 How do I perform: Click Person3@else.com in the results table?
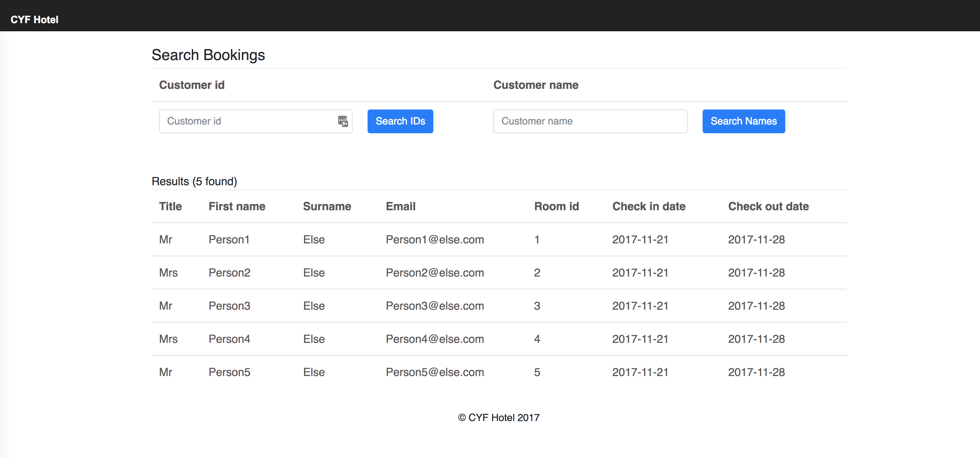[x=435, y=306]
